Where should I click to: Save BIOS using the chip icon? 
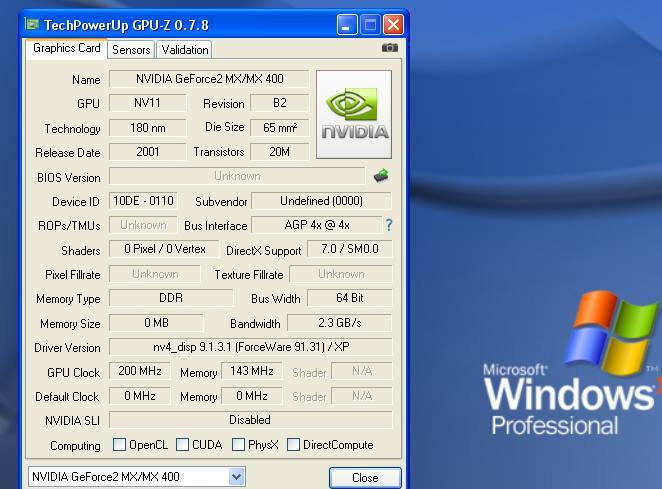pos(381,175)
